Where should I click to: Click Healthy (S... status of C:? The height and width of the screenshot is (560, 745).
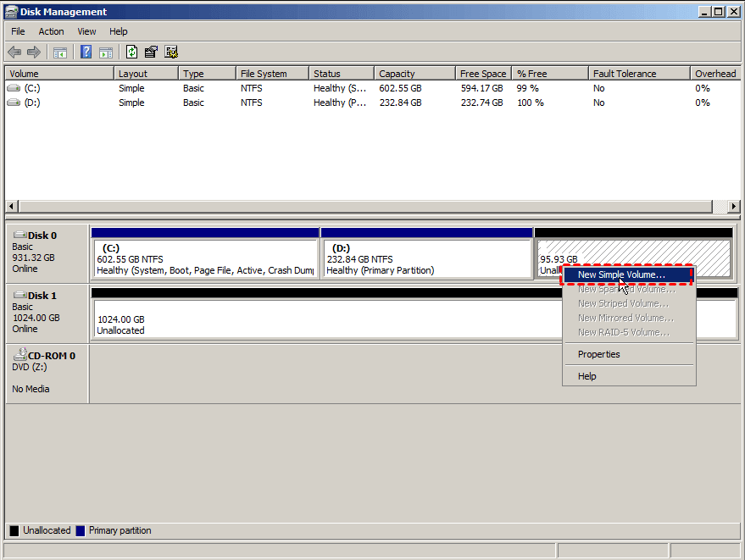click(340, 88)
